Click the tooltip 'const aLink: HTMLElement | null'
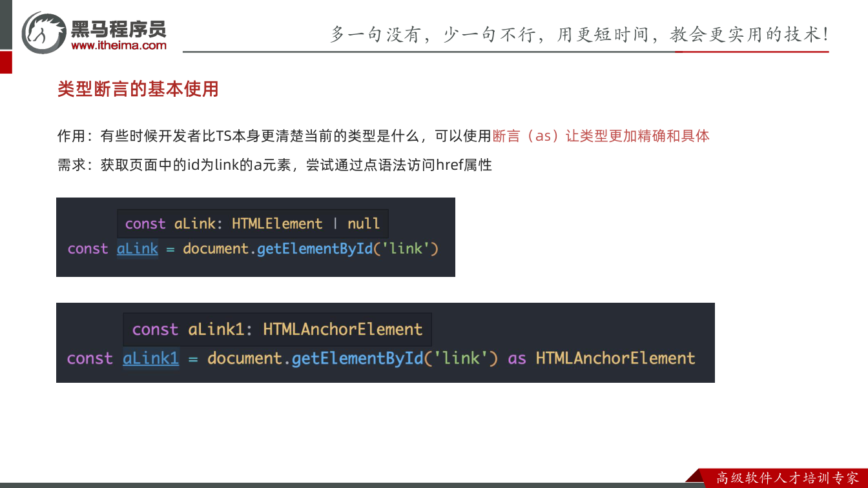The width and height of the screenshot is (868, 488). click(x=253, y=223)
